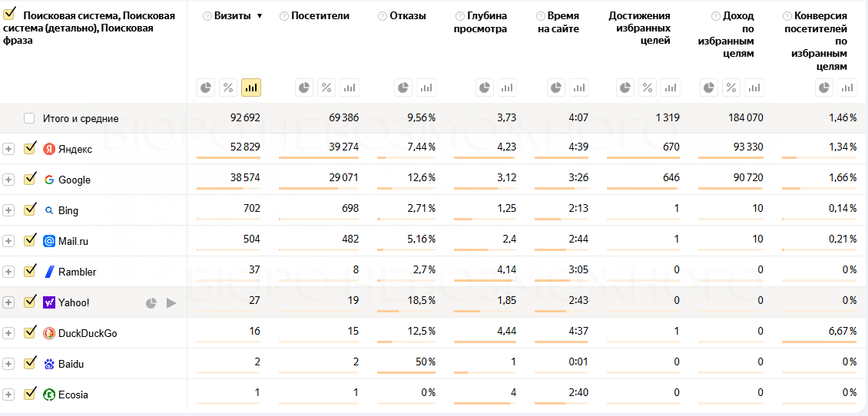
Task: Select bar chart icon under Глубина просмотра
Action: [507, 87]
